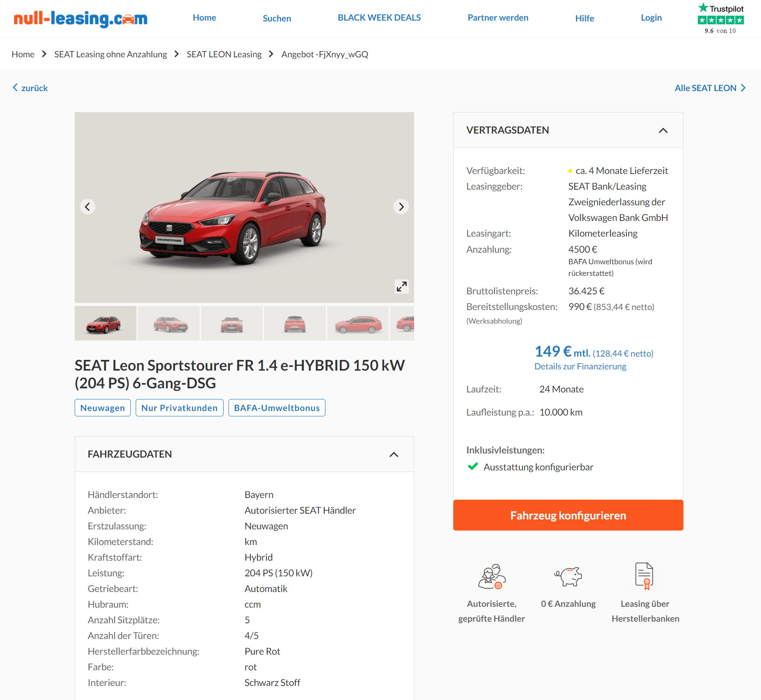The height and width of the screenshot is (700, 761).
Task: Open the Hilfe menu item
Action: [x=584, y=19]
